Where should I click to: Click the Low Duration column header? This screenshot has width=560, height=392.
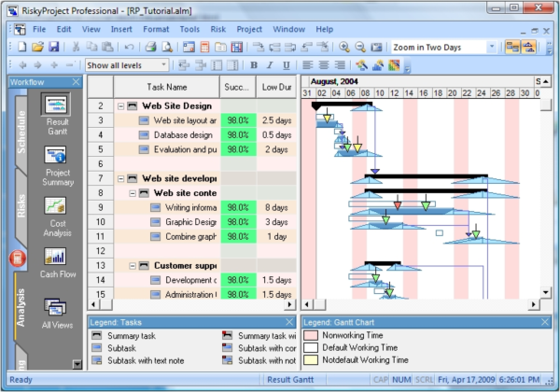point(276,87)
